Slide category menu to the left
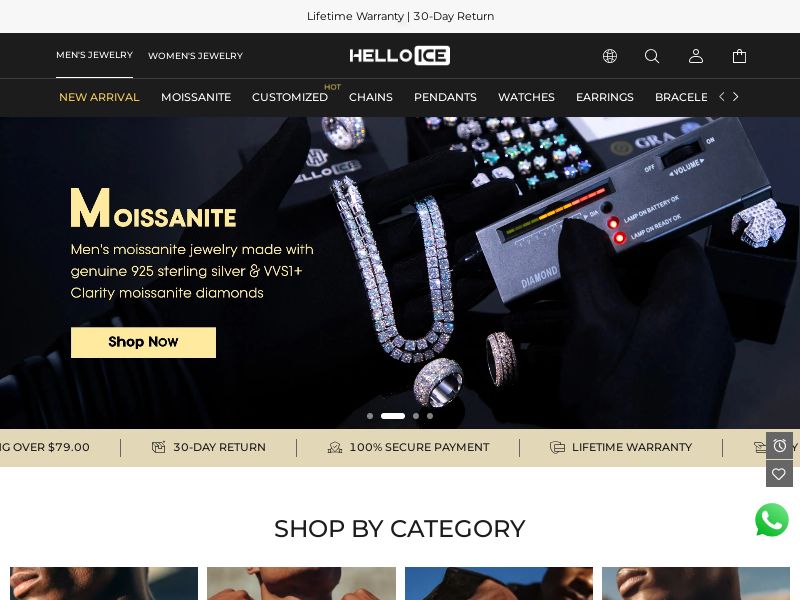This screenshot has height=600, width=800. [x=721, y=96]
